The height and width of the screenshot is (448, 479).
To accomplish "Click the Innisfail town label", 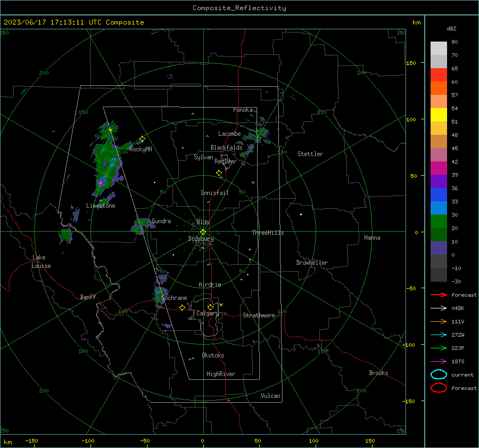I will [x=214, y=193].
